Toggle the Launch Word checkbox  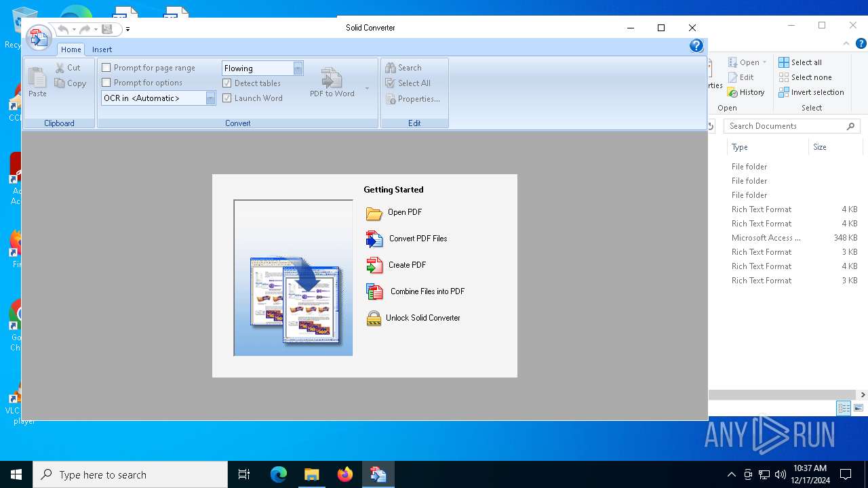pyautogui.click(x=227, y=98)
